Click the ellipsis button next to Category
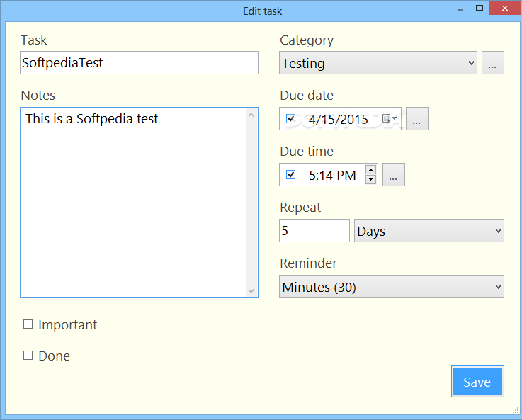The width and height of the screenshot is (522, 420). [492, 62]
